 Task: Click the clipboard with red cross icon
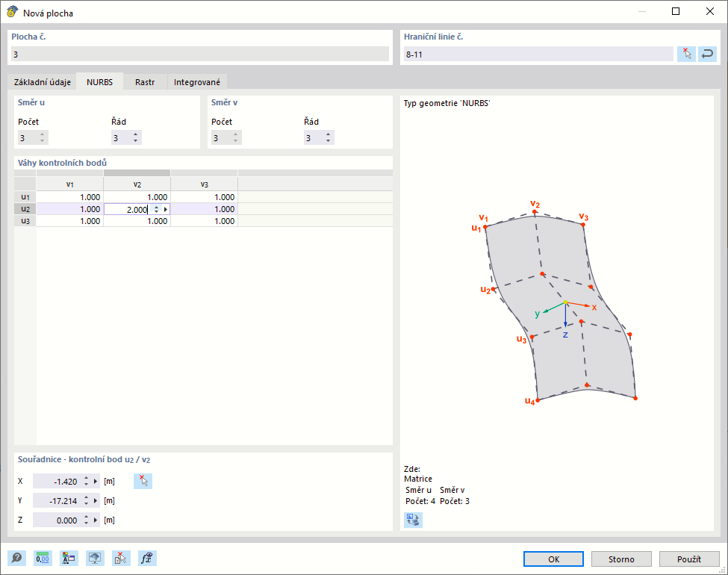point(121,558)
